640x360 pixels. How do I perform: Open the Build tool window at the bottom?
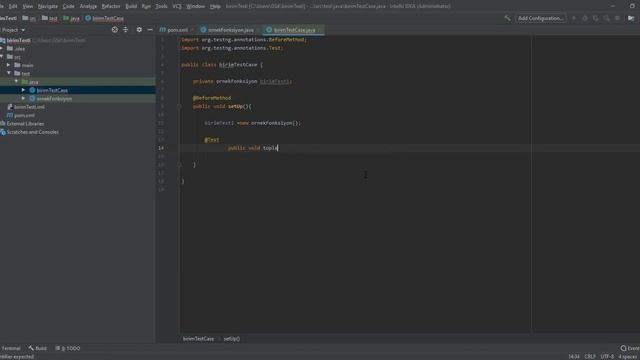(38, 348)
